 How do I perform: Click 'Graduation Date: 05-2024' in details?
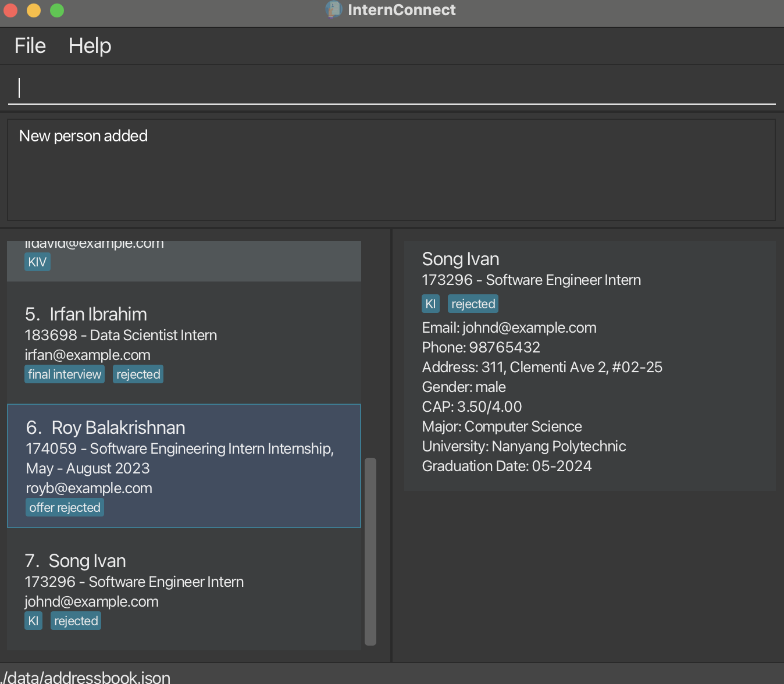click(507, 466)
